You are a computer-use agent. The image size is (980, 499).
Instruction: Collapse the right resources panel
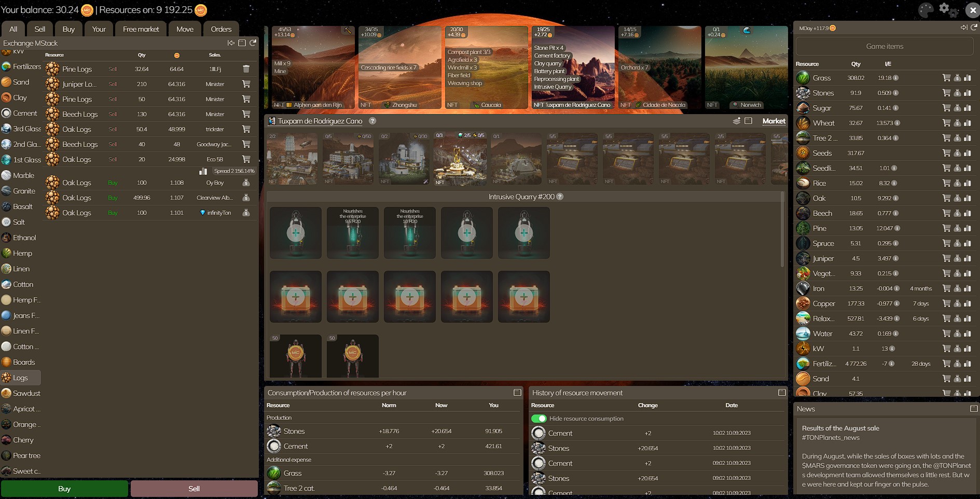pos(963,27)
